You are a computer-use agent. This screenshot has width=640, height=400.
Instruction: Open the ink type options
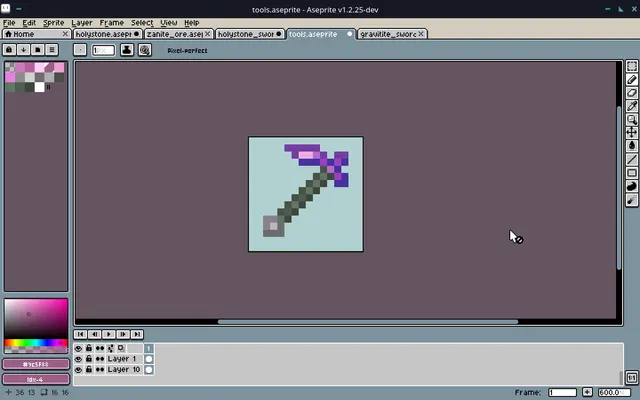[x=127, y=50]
